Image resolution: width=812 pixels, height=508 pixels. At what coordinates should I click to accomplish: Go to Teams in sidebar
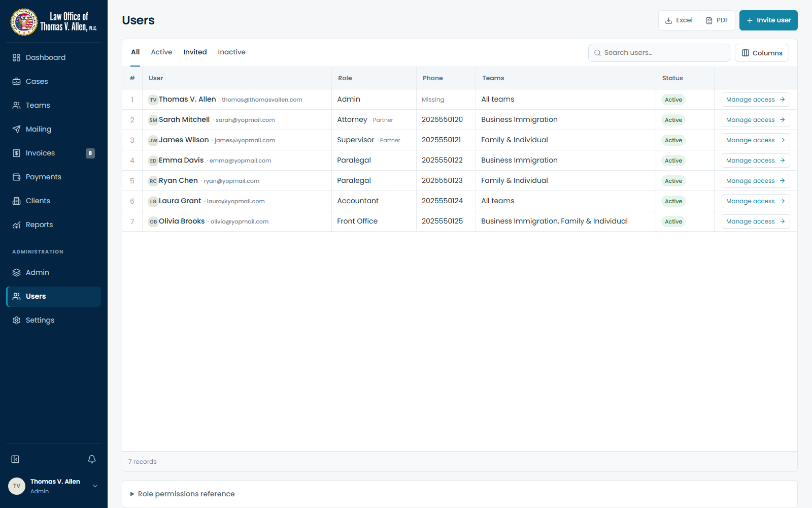point(53,105)
